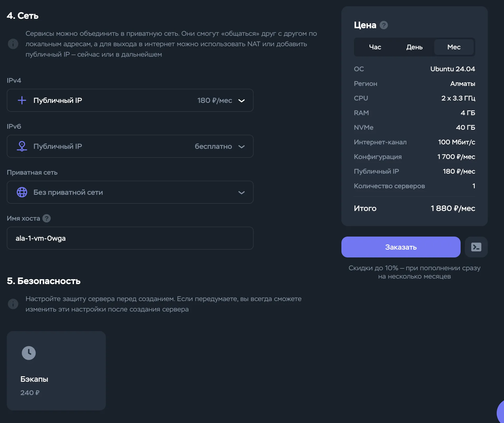Expand the IPv4 Публичный IP dropdown chevron
This screenshot has width=504, height=423.
(242, 101)
